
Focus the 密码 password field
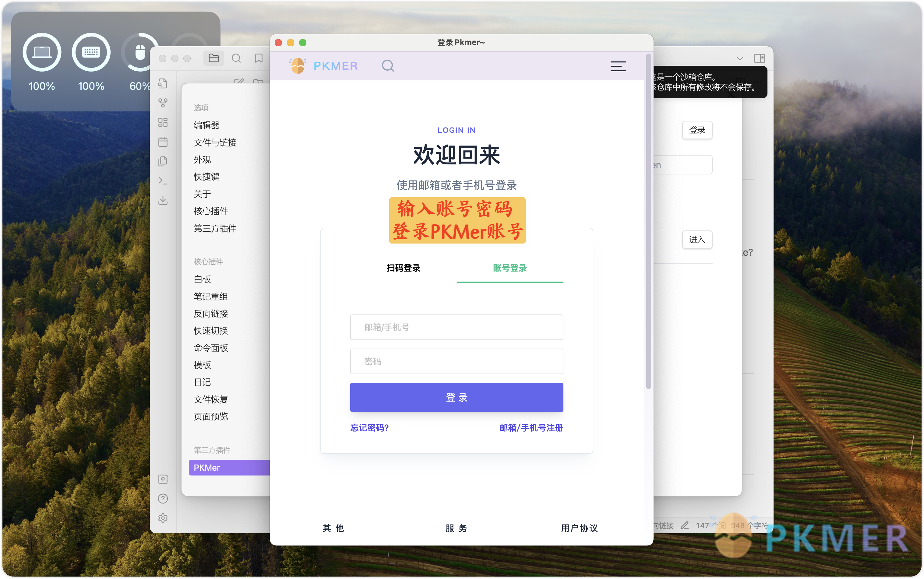point(456,361)
